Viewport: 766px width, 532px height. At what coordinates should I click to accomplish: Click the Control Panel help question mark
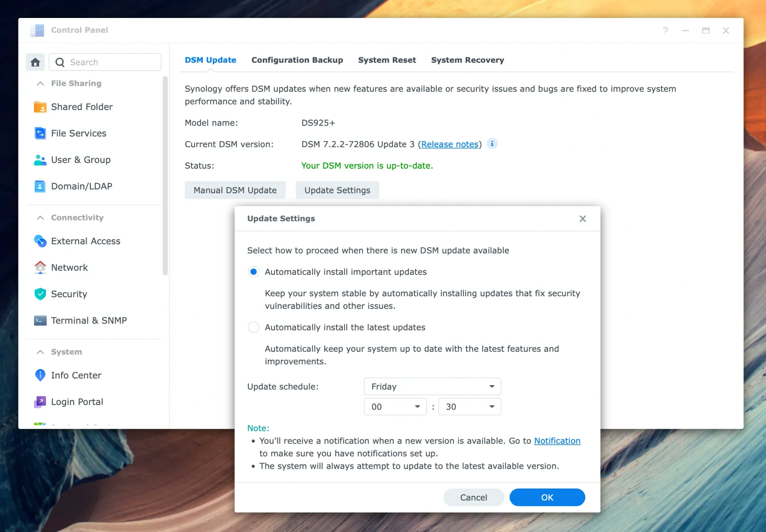(x=665, y=30)
